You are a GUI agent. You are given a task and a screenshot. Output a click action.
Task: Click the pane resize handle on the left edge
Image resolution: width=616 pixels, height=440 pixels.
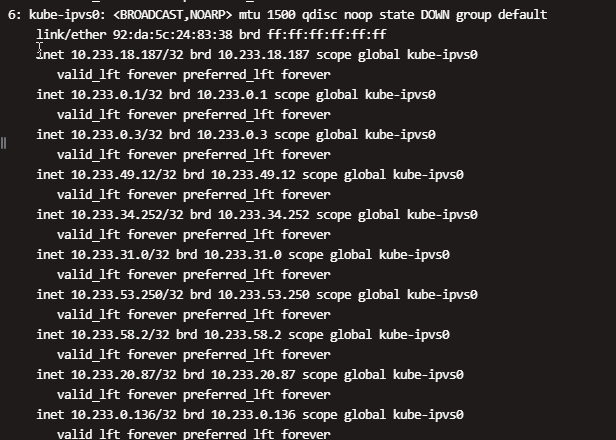point(3,143)
